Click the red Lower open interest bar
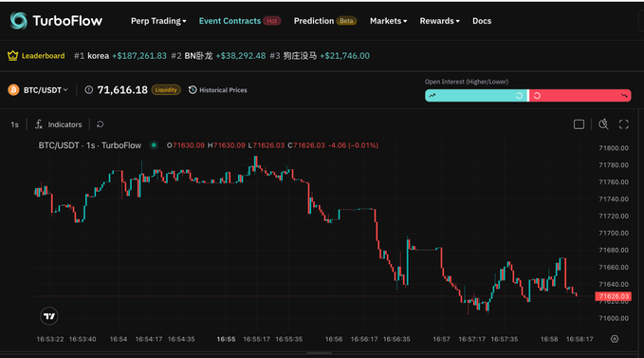Image resolution: width=644 pixels, height=358 pixels. pos(580,96)
